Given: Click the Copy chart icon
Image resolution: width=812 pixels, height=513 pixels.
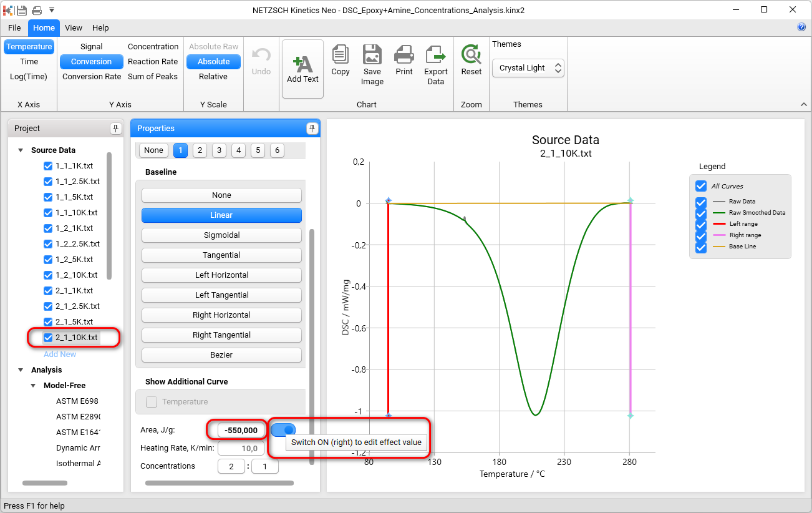Looking at the screenshot, I should tap(340, 62).
